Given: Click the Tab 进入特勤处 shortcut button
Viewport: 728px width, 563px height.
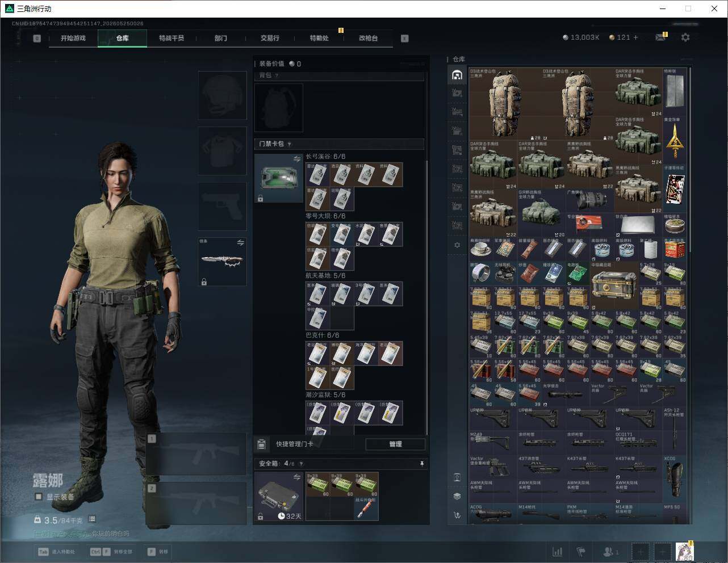Looking at the screenshot, I should tap(56, 552).
